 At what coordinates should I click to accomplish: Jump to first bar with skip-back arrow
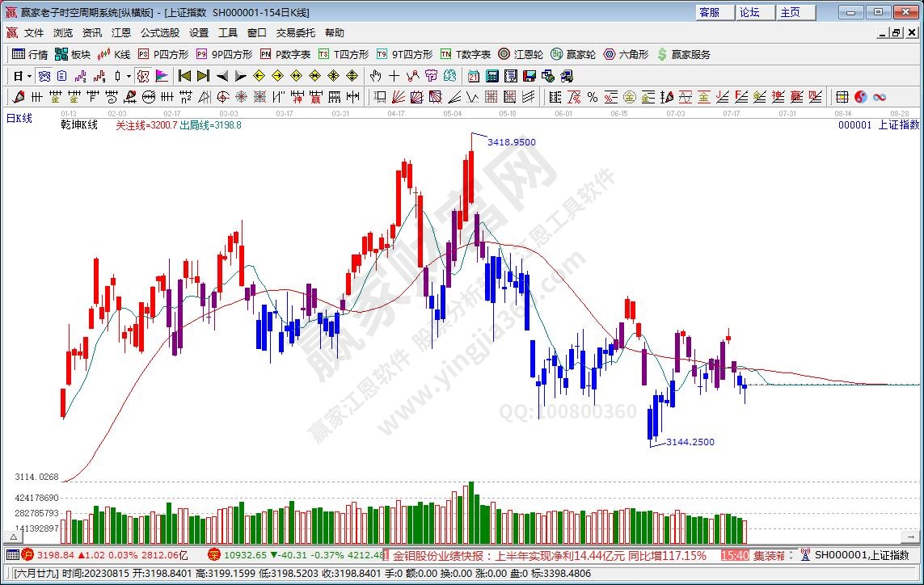[184, 76]
